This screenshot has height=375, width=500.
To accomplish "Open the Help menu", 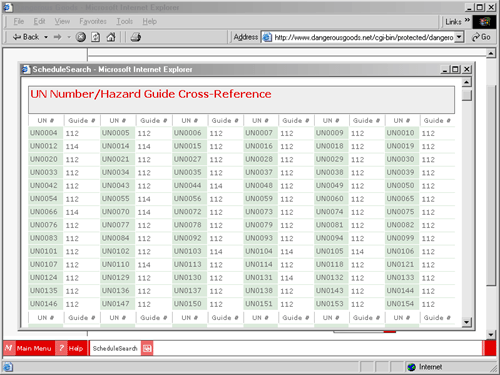I will point(149,21).
